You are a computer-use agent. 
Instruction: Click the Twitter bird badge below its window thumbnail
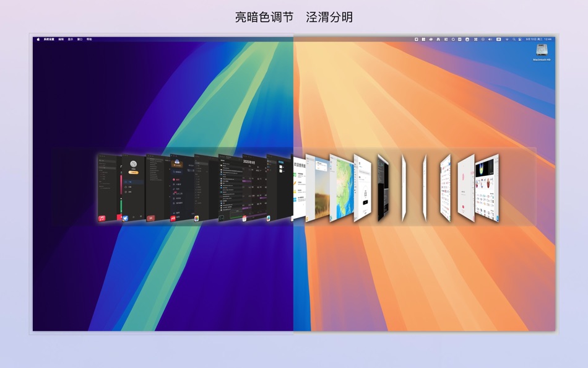pos(126,217)
